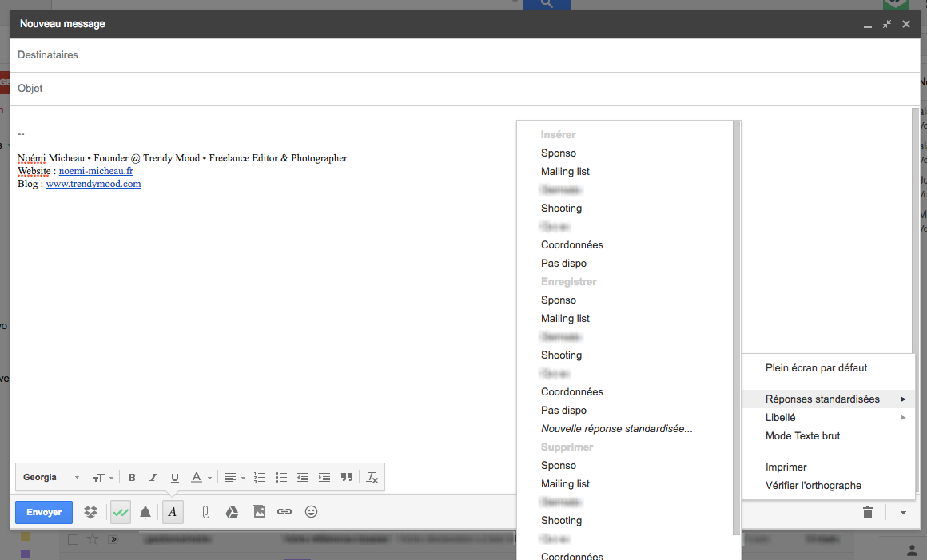Open the emoji picker smiley icon

pos(312,512)
